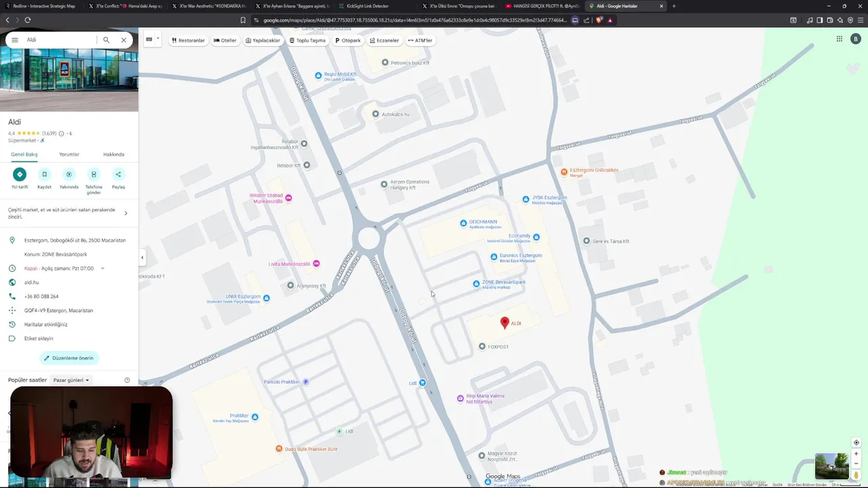The height and width of the screenshot is (488, 868).
Task: Click the Yol tarifi directions icon
Action: pos(20,174)
